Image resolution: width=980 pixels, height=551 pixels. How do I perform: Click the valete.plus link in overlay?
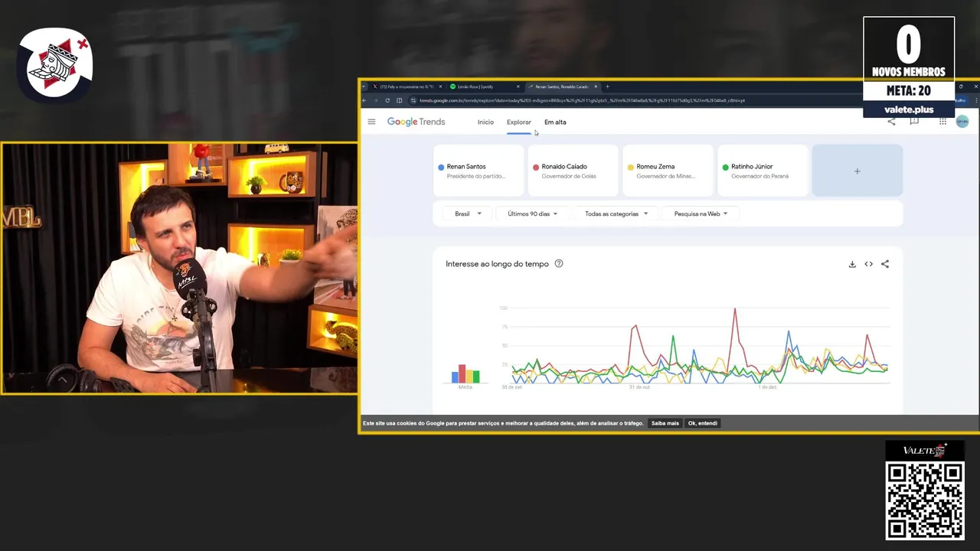tap(909, 109)
